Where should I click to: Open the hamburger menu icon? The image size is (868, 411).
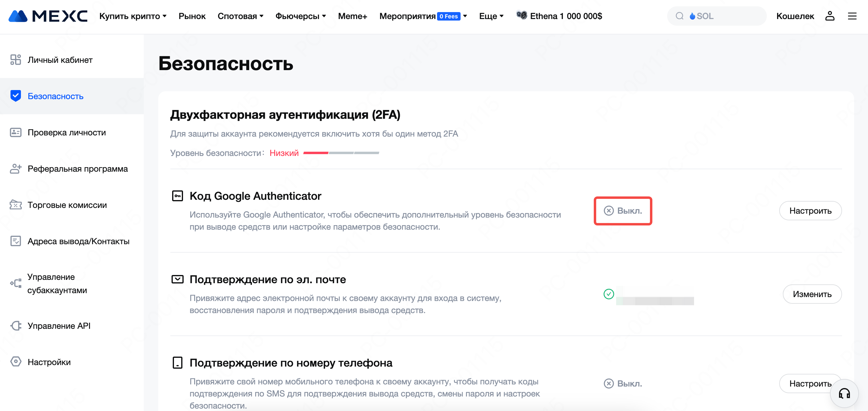852,16
